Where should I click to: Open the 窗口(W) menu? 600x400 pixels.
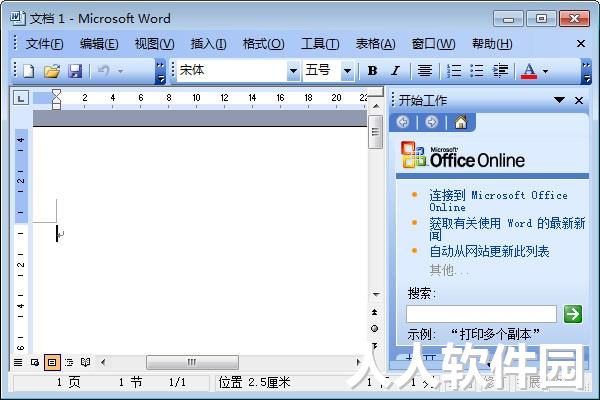[433, 44]
